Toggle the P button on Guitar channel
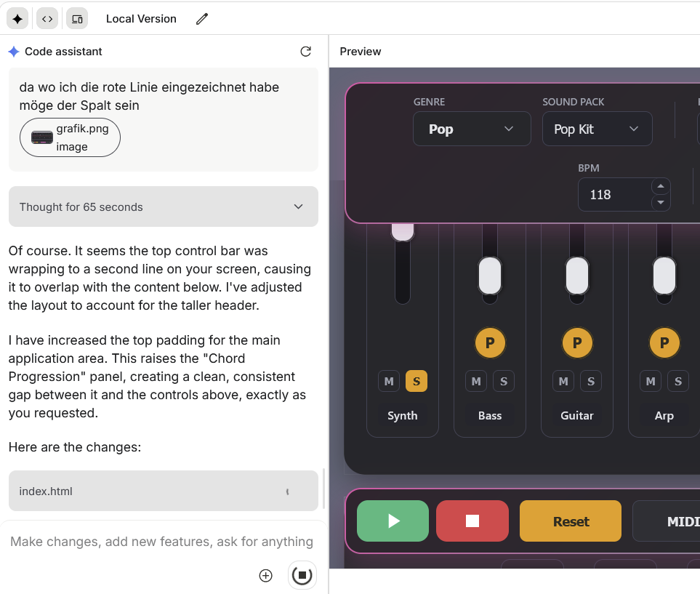Image resolution: width=700 pixels, height=594 pixels. tap(576, 343)
